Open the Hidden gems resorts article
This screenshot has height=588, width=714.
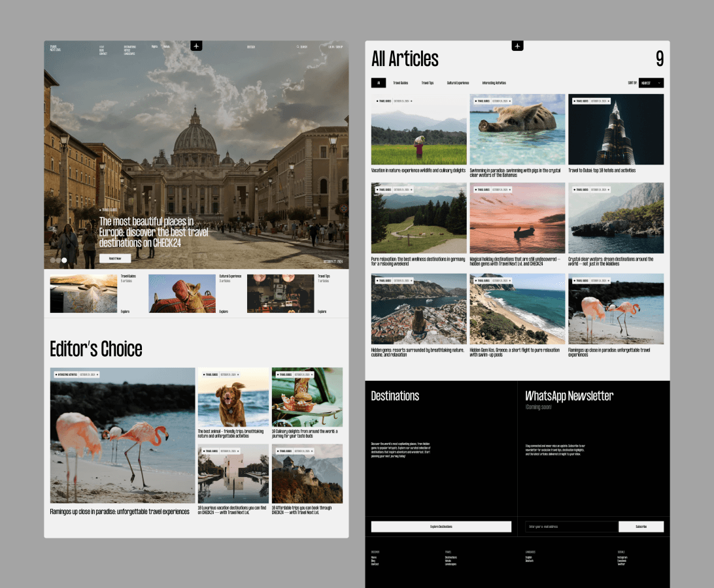pyautogui.click(x=419, y=315)
